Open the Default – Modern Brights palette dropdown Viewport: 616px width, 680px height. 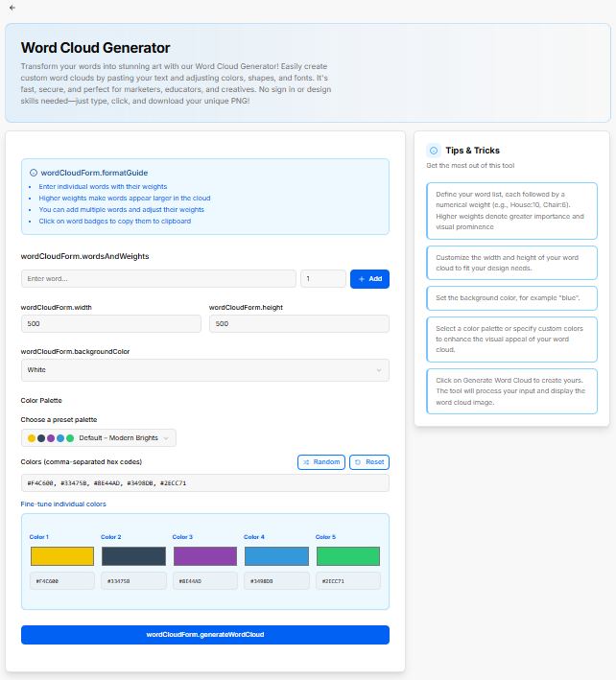(x=99, y=438)
